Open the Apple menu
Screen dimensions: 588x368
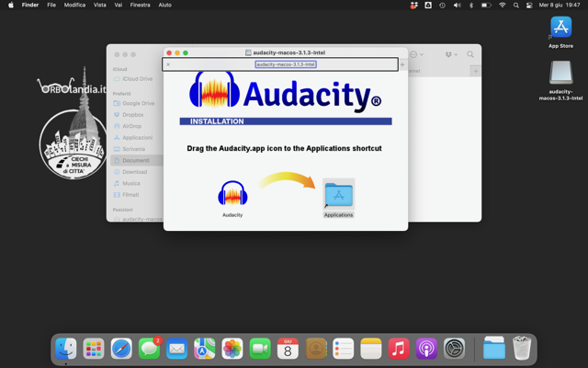click(x=11, y=5)
